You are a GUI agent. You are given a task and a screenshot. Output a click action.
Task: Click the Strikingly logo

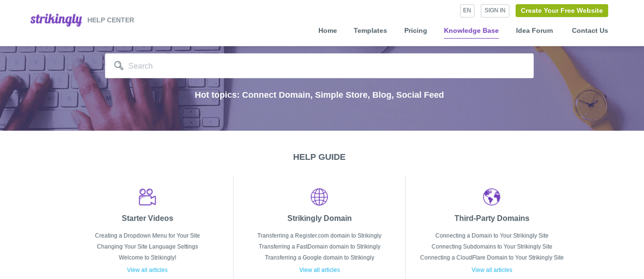[56, 20]
